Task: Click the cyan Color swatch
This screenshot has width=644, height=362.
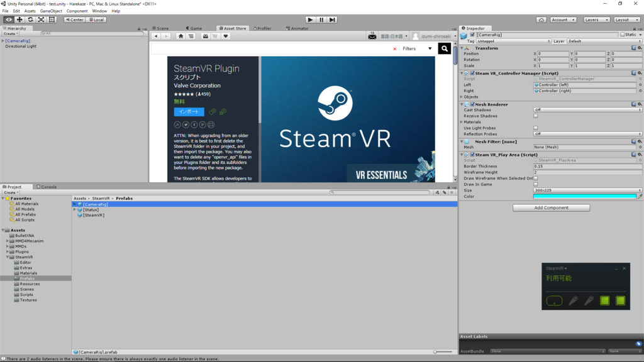Action: pos(585,197)
